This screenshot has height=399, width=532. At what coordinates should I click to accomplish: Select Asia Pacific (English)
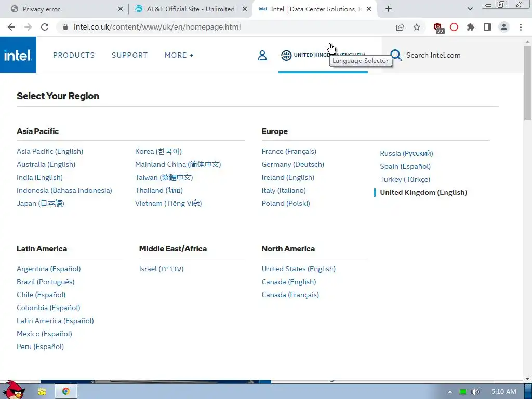click(50, 151)
